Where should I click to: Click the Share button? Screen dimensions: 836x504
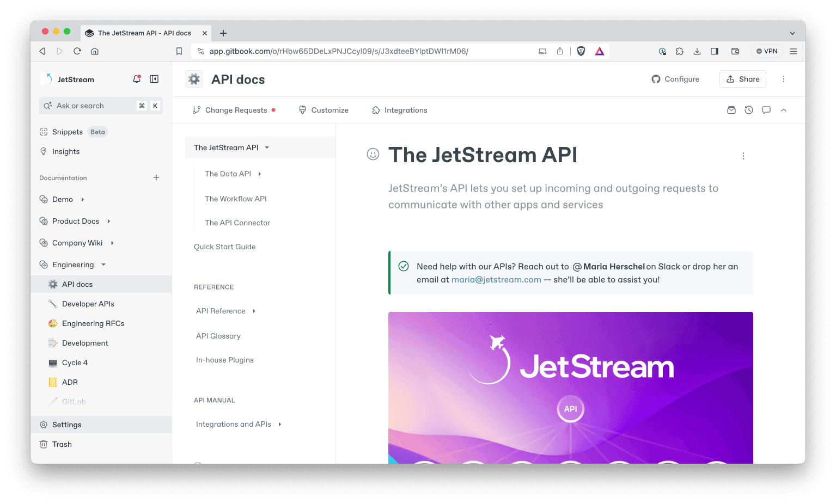(x=743, y=79)
